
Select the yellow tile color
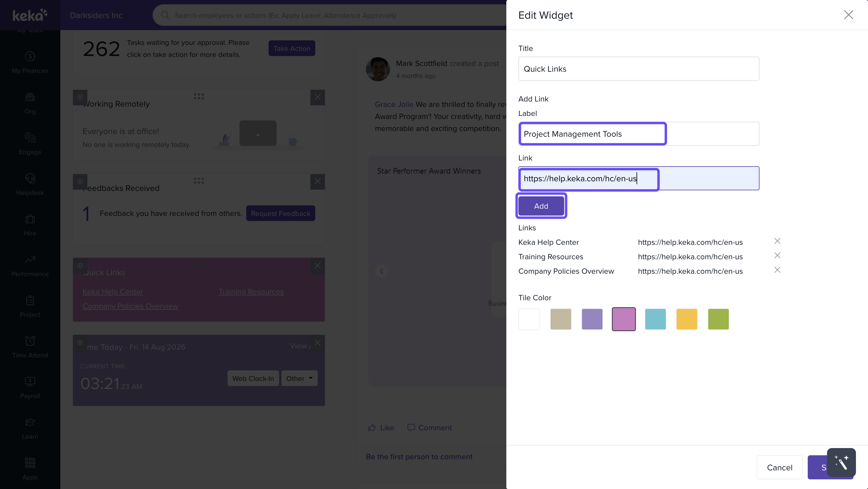pos(687,319)
